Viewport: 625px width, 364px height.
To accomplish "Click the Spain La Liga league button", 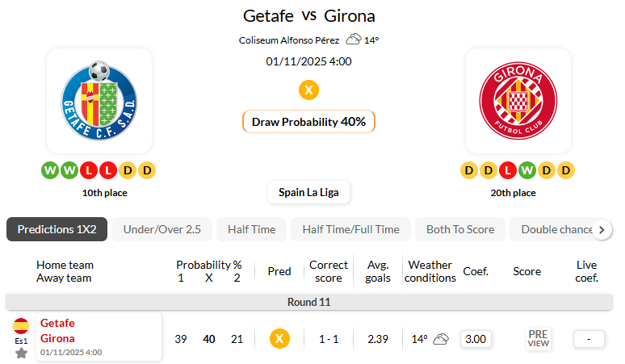I will click(x=308, y=192).
